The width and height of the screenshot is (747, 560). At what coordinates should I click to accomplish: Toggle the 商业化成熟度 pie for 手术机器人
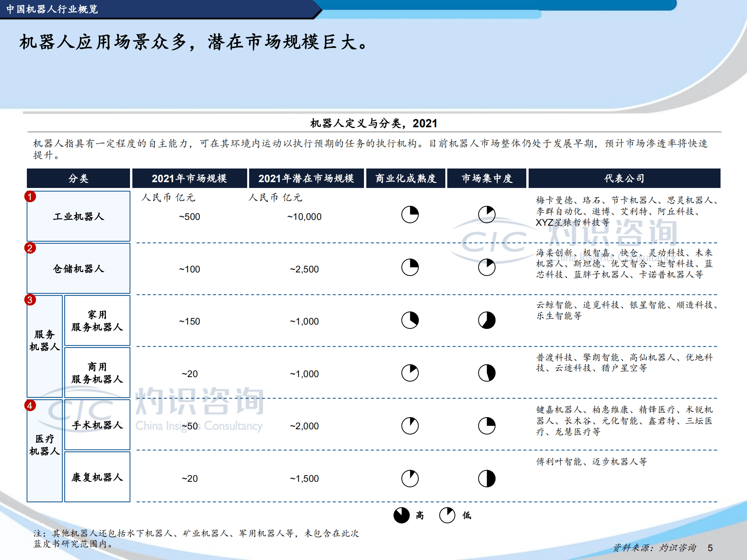(410, 426)
